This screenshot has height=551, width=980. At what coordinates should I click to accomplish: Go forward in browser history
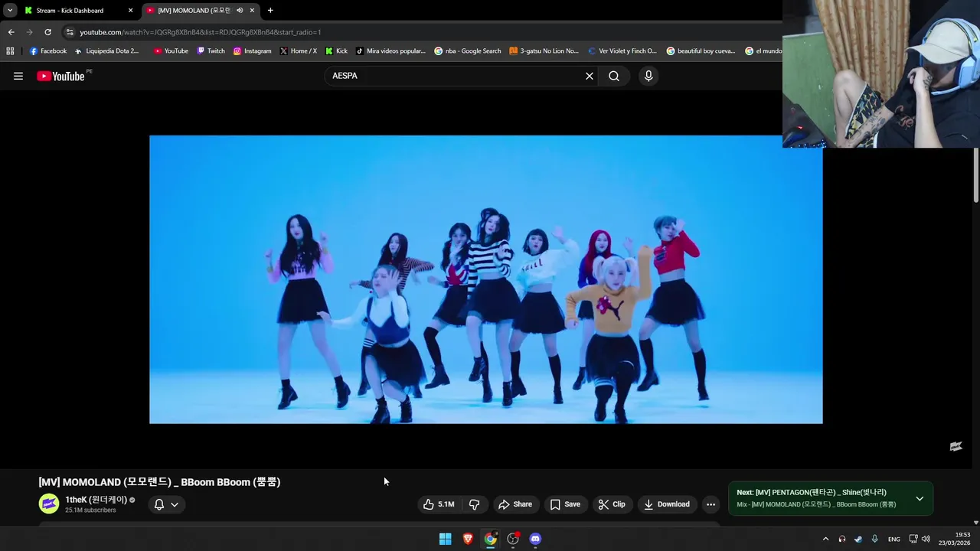[29, 32]
